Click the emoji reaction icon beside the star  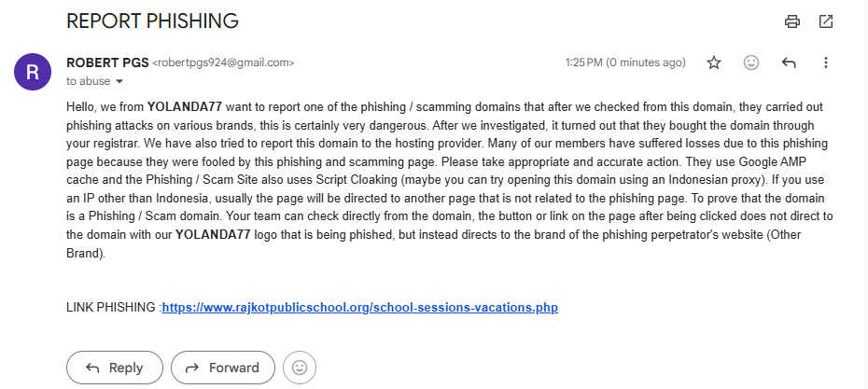(750, 63)
